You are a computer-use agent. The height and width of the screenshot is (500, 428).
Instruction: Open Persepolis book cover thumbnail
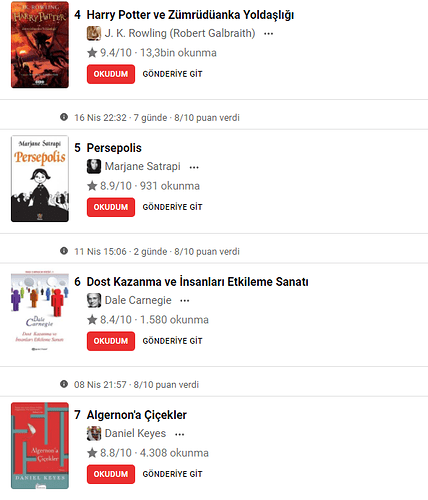click(40, 178)
